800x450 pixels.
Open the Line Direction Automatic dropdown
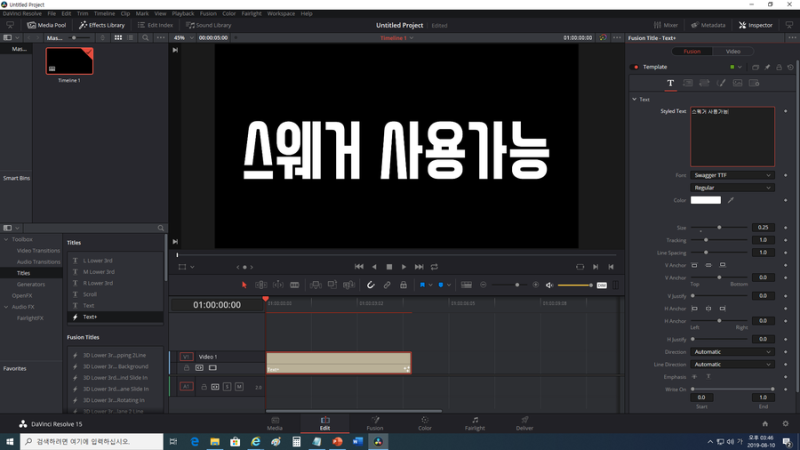[x=732, y=364]
